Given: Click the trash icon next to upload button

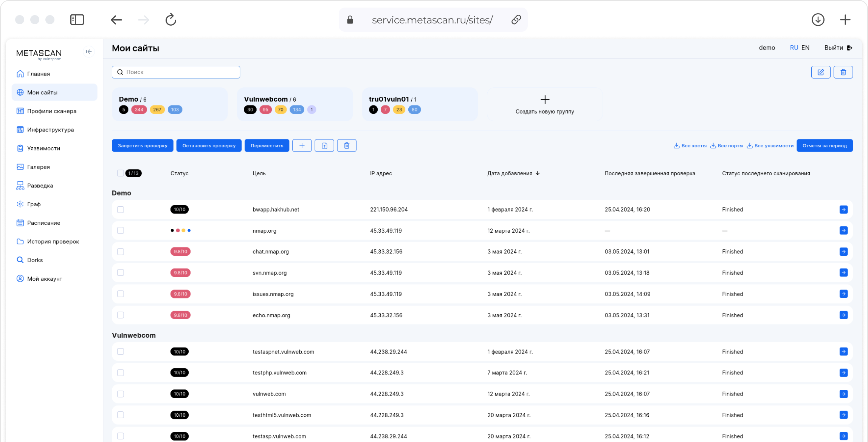Looking at the screenshot, I should (346, 146).
